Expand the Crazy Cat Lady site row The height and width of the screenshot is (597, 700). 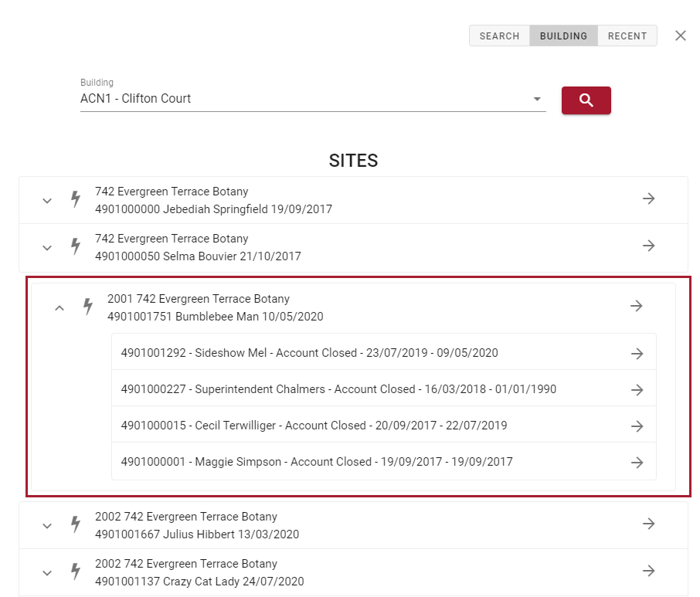pos(47,573)
